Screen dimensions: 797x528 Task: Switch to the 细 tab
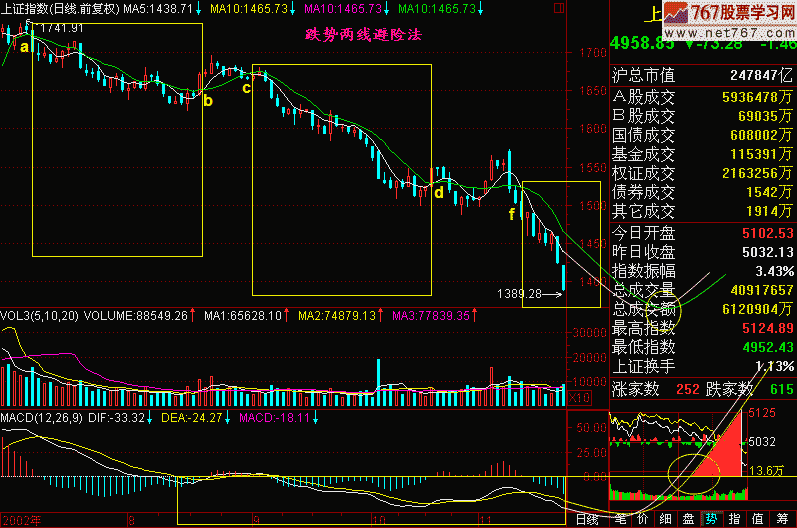(665, 519)
